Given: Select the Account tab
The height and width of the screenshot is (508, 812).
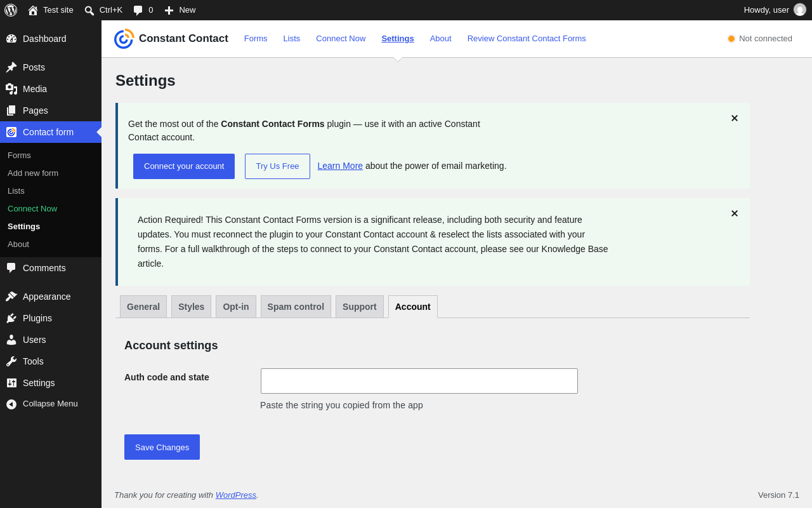Looking at the screenshot, I should click(413, 307).
